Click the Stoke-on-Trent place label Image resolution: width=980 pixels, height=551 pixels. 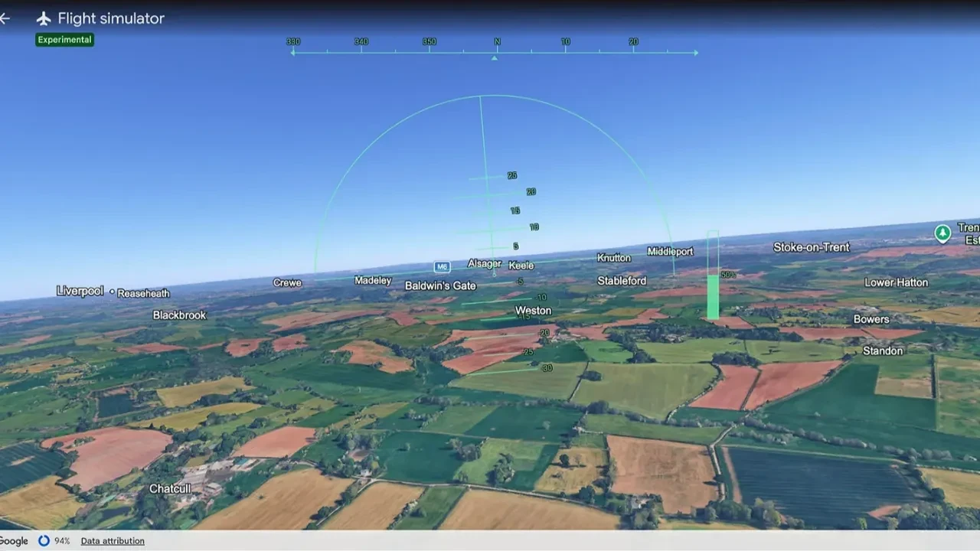point(812,247)
